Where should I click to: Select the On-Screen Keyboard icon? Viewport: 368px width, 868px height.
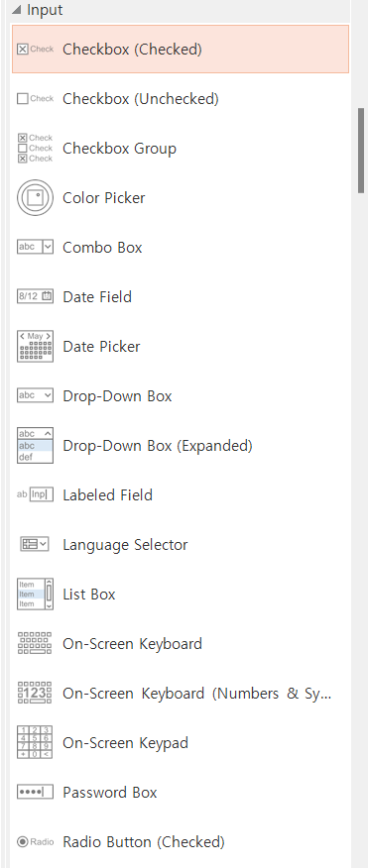35,643
